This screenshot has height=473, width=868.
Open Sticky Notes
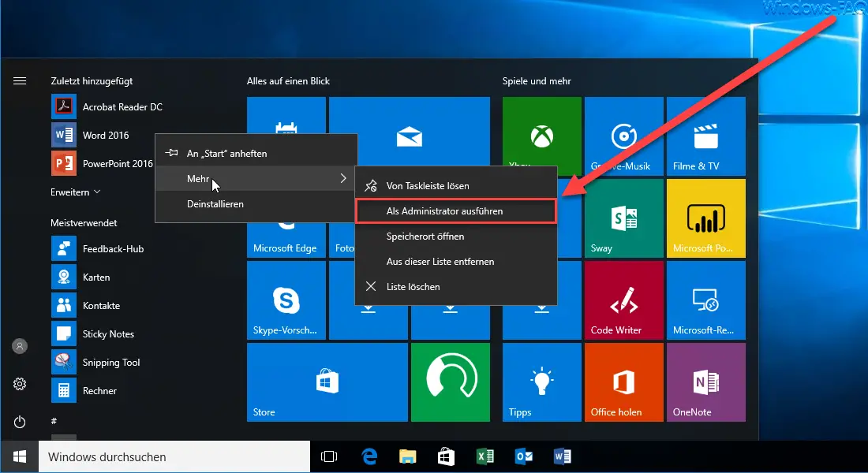point(92,334)
